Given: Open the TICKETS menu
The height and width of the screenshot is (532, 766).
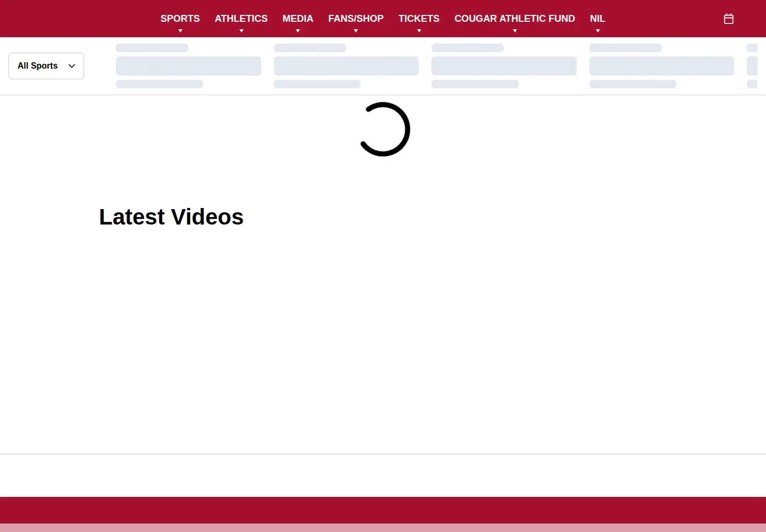Looking at the screenshot, I should pyautogui.click(x=419, y=19).
